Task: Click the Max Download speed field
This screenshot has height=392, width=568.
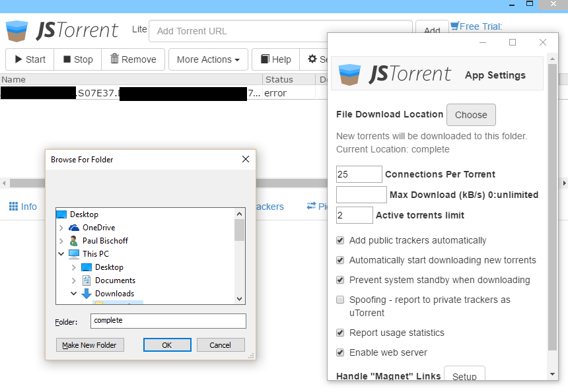Action: click(361, 195)
